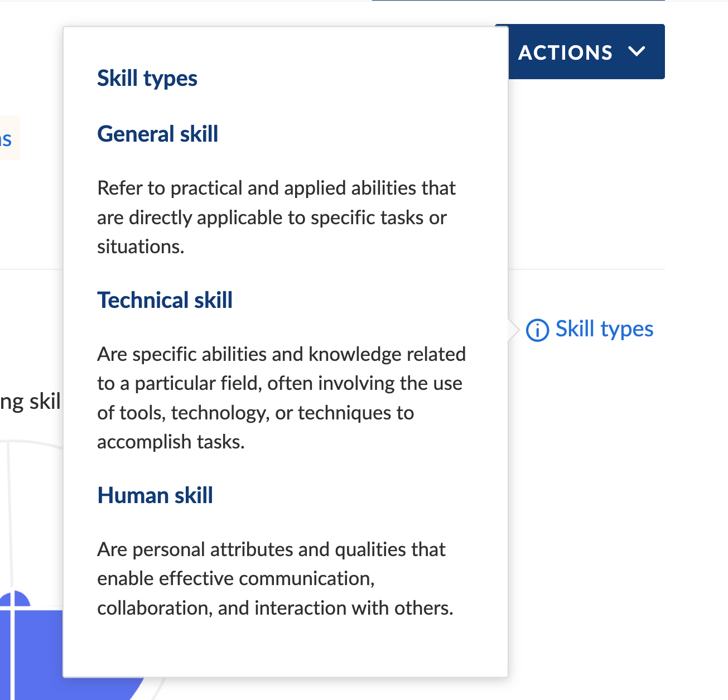Click the phrase 'accomplish tasks.' in the popover
The height and width of the screenshot is (700, 728).
(x=171, y=442)
